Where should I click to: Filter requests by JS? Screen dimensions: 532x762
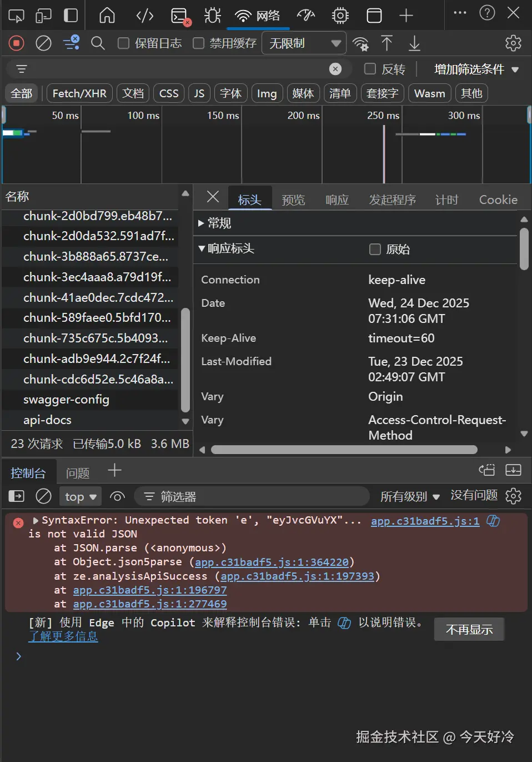click(x=199, y=93)
